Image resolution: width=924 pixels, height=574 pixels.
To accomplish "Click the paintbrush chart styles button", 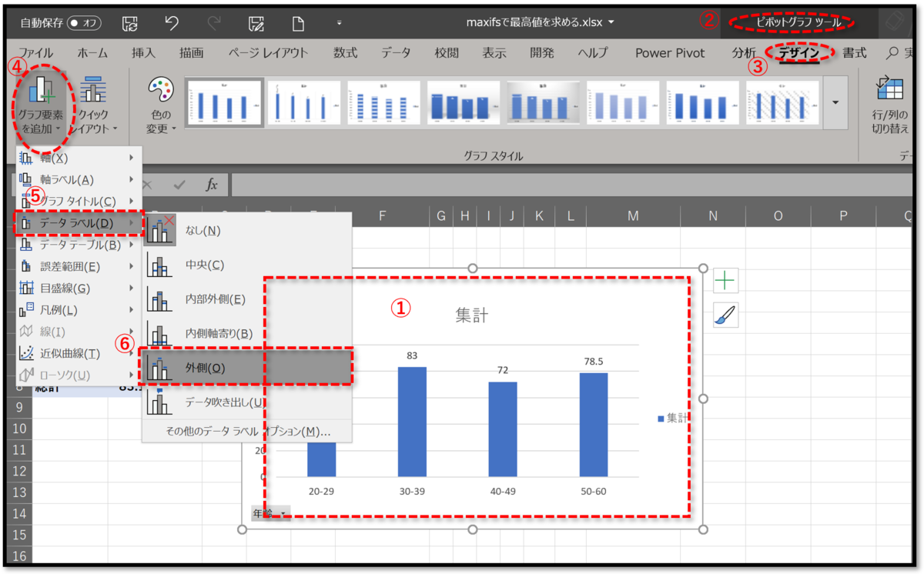I will point(725,315).
